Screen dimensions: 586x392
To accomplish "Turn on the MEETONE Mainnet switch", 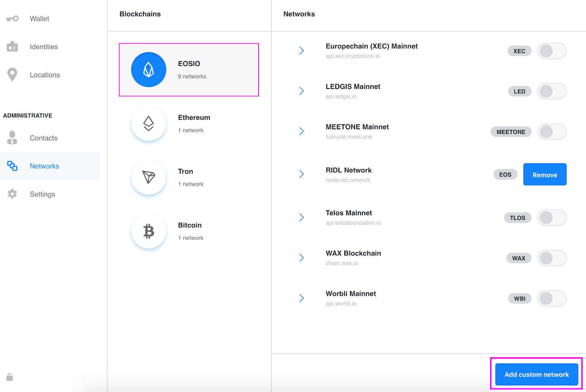I will click(x=552, y=132).
